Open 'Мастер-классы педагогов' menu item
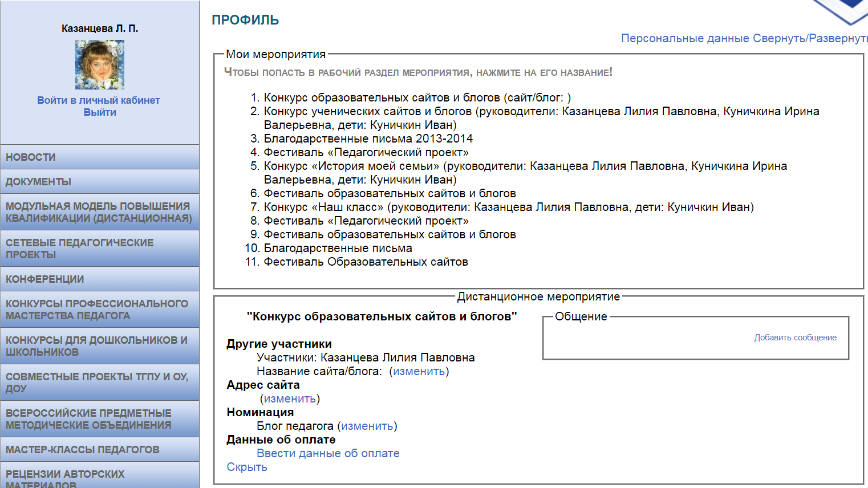The image size is (868, 488). pyautogui.click(x=100, y=449)
